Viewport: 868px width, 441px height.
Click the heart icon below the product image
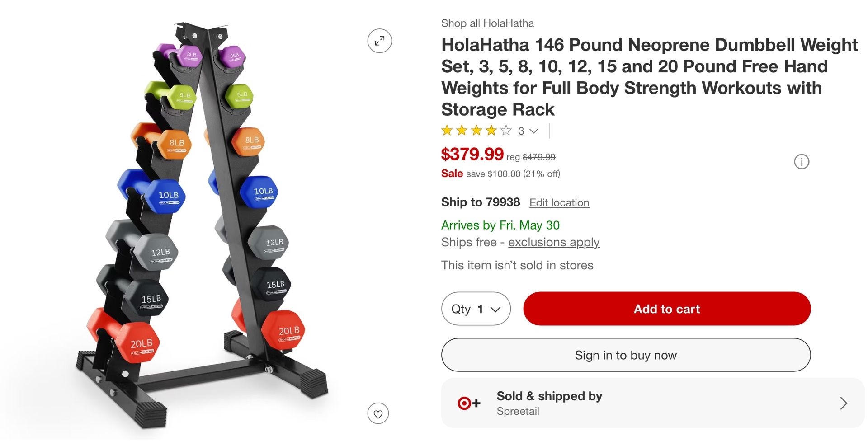pyautogui.click(x=379, y=413)
